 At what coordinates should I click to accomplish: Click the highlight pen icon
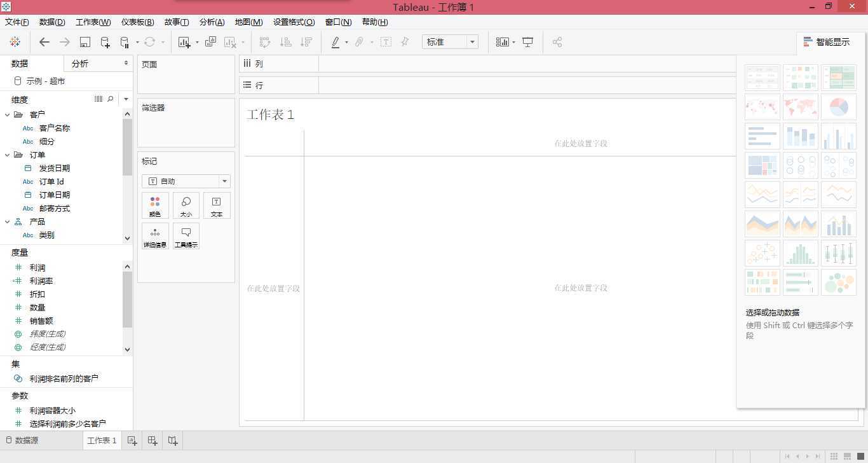tap(336, 42)
